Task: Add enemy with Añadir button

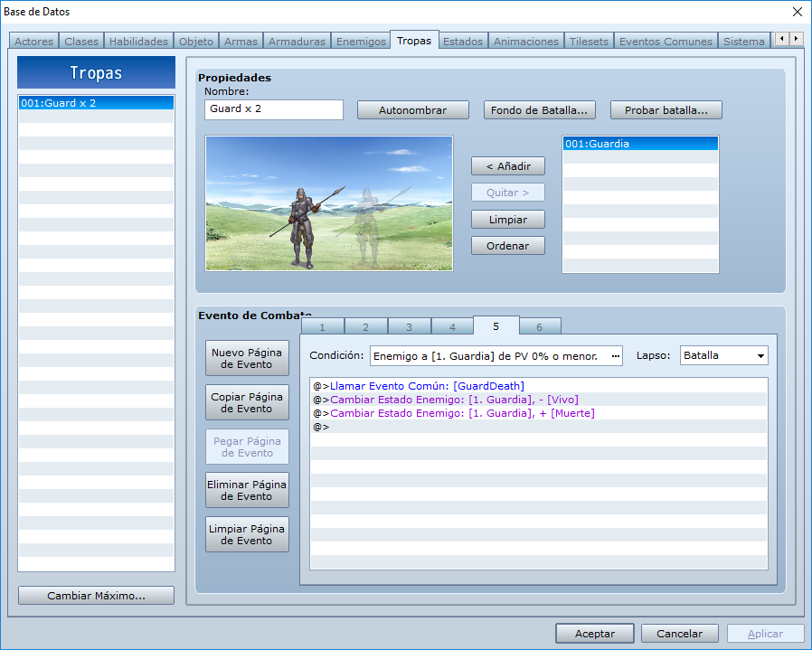Action: [x=508, y=166]
